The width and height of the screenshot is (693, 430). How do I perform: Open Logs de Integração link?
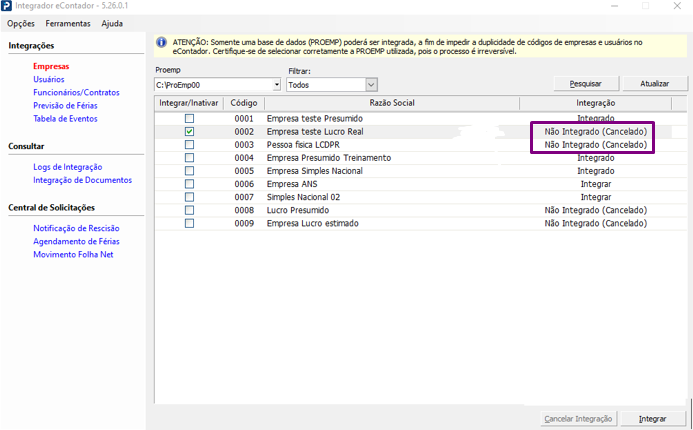(x=67, y=167)
